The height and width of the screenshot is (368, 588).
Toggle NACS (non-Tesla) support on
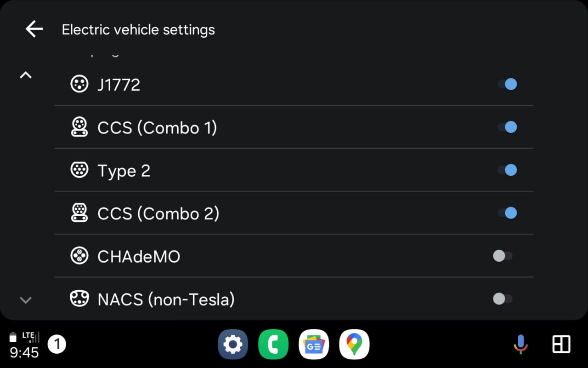click(503, 299)
